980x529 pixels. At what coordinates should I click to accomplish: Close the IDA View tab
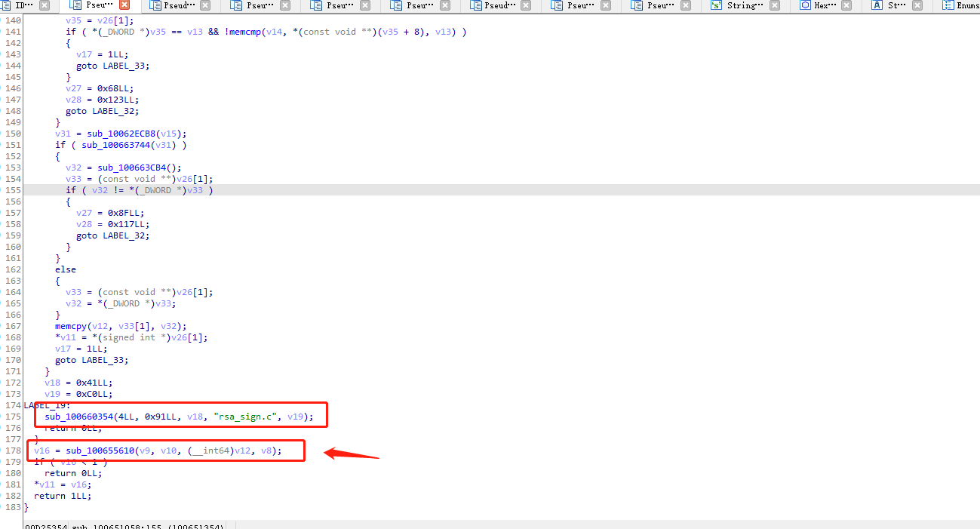pyautogui.click(x=45, y=5)
